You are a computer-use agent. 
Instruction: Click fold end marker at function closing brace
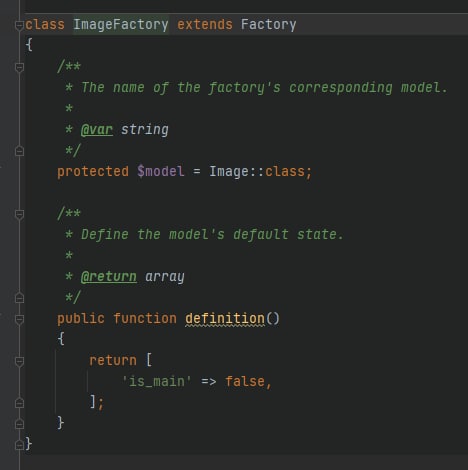click(x=19, y=424)
